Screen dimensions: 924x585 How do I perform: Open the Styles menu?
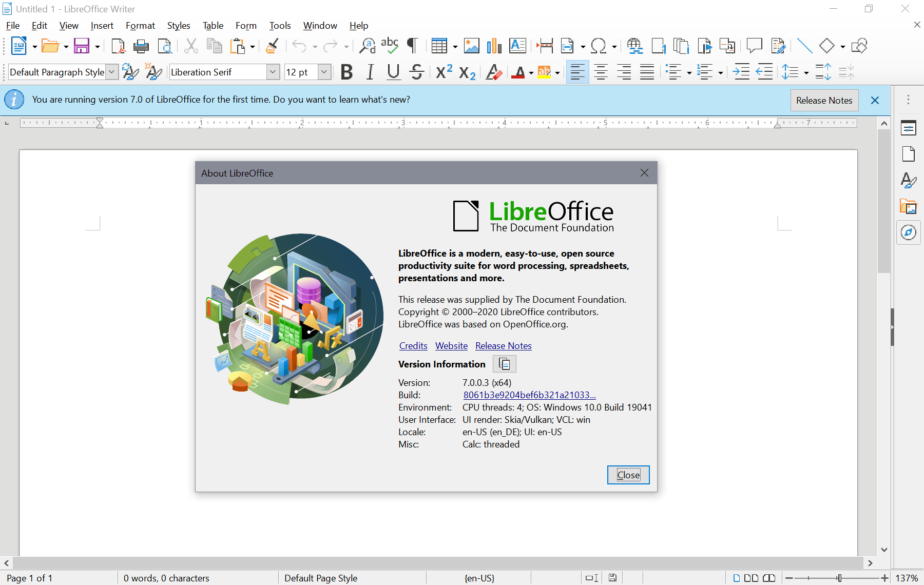point(178,25)
